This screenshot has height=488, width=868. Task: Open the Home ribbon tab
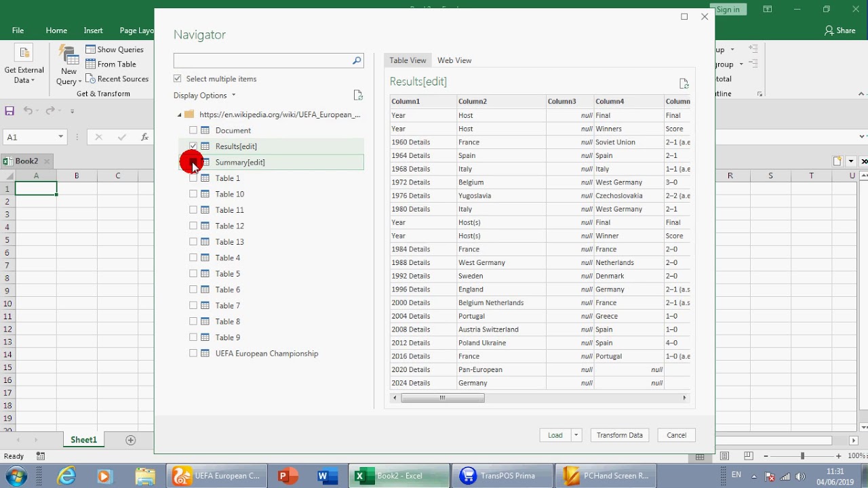point(56,30)
